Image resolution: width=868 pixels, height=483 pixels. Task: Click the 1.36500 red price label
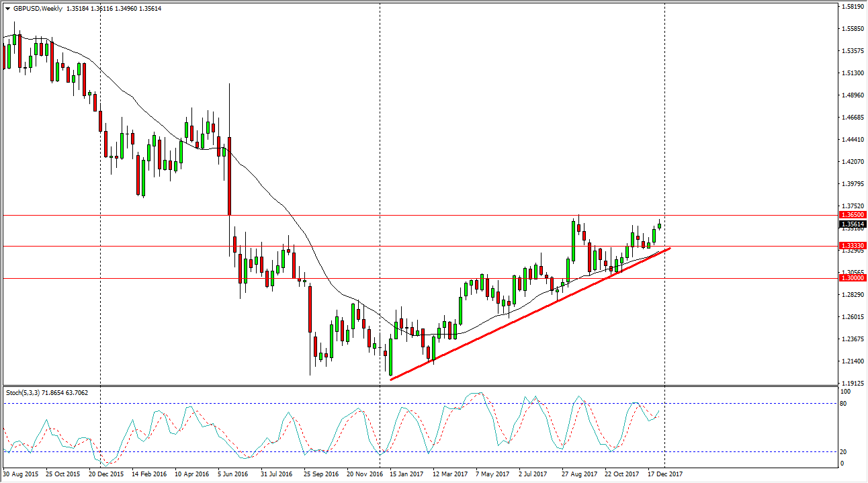(x=852, y=215)
